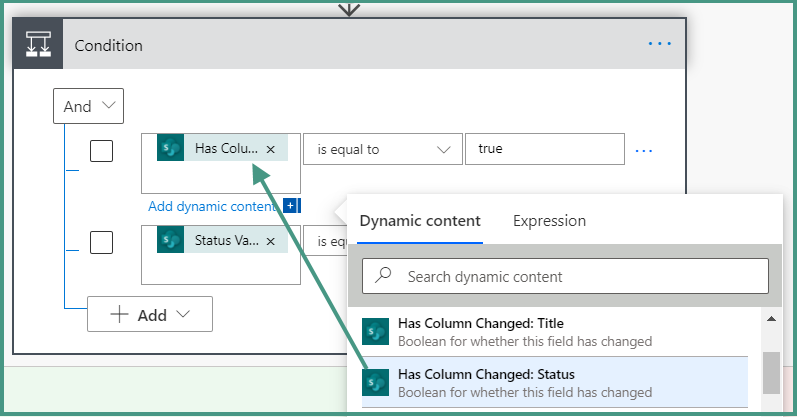Viewport: 797px width, 417px height.
Task: Expand the And group operator dropdown
Action: (x=88, y=106)
